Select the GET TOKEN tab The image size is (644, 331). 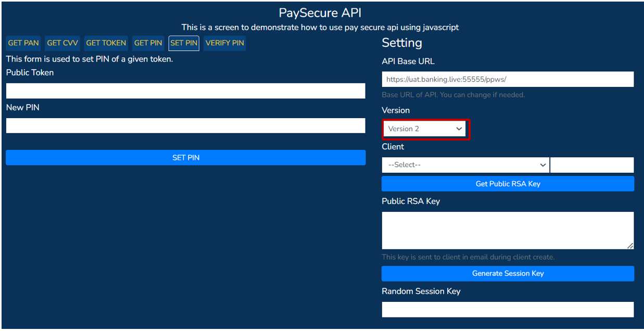pyautogui.click(x=106, y=43)
